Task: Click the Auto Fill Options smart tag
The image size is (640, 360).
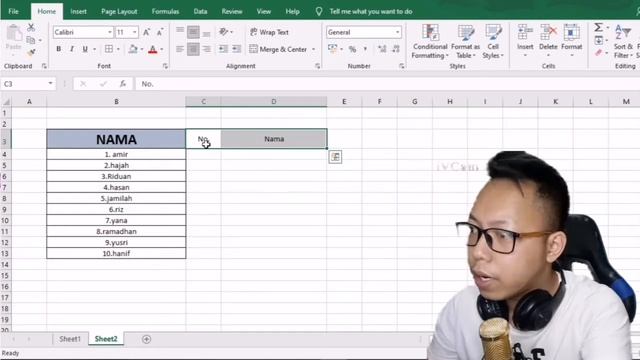Action: (335, 157)
